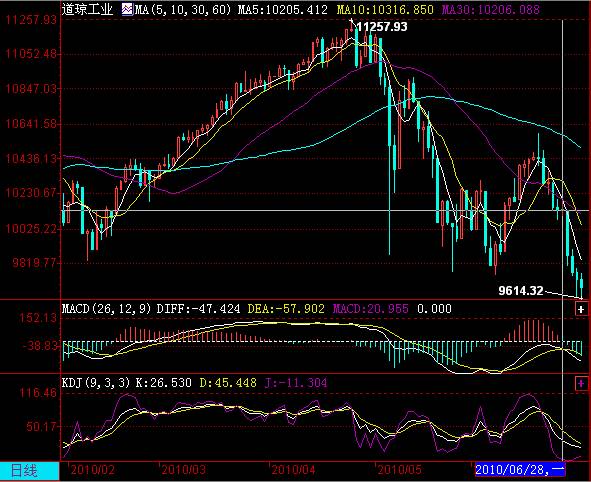
Task: Select the white MA5 value label
Action: click(x=283, y=9)
